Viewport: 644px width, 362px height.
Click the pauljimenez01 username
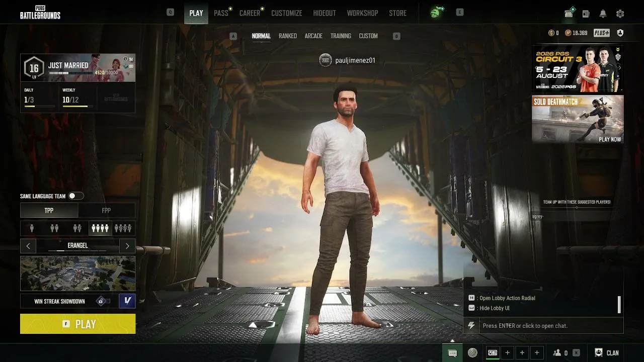pos(355,60)
